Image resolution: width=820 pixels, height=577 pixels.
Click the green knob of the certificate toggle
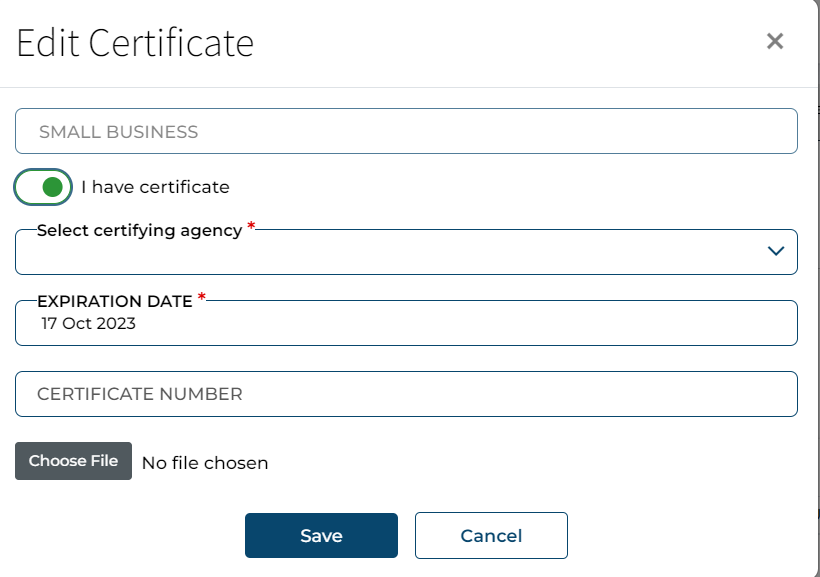pos(53,186)
